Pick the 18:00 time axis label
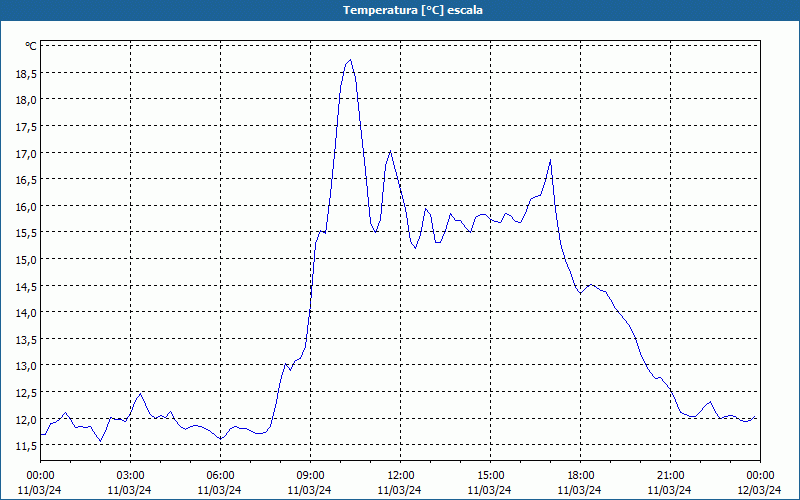 [580, 476]
